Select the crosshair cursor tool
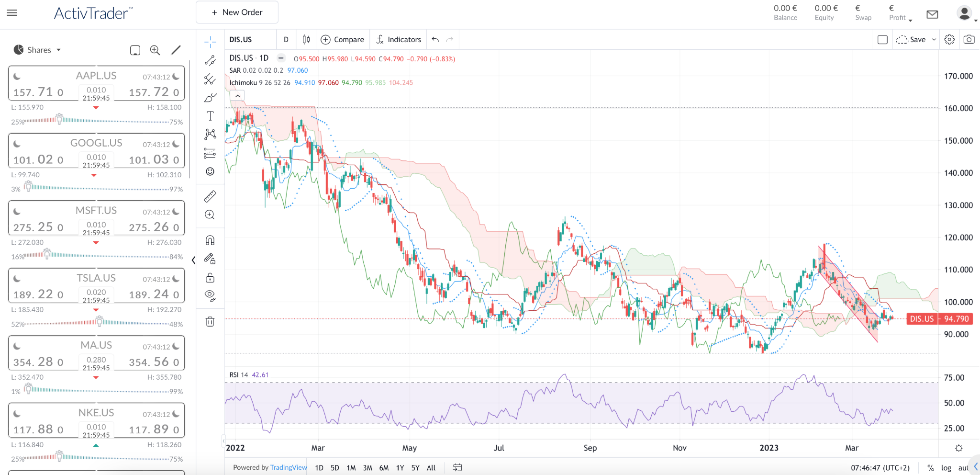The width and height of the screenshot is (980, 475). coord(210,42)
